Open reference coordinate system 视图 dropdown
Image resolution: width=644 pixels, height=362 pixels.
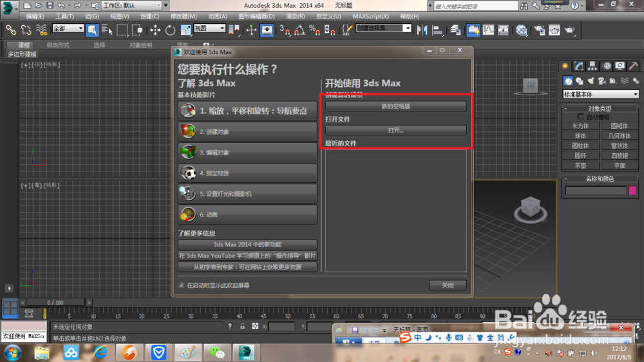[209, 28]
